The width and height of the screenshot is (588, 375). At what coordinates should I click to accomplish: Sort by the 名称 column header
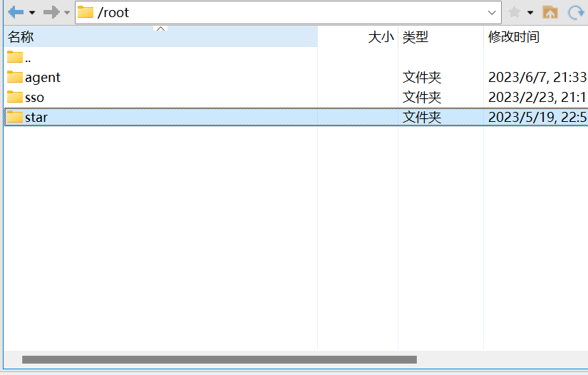tap(21, 37)
